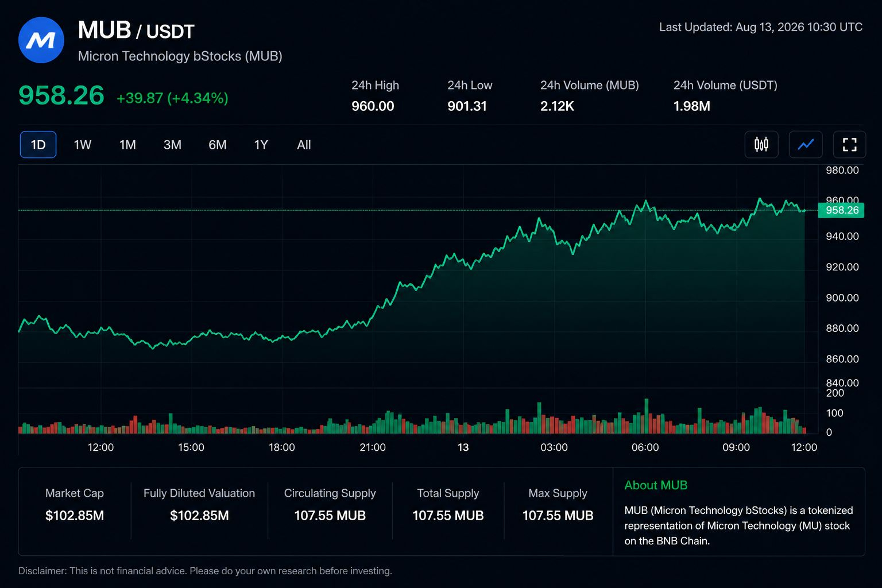
Task: Click the 09:00 time axis label
Action: (x=736, y=447)
